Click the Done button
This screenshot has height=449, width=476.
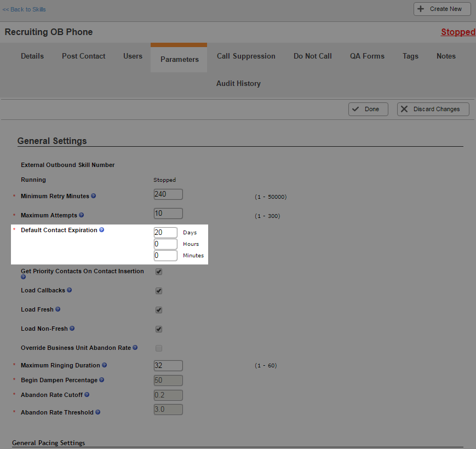tap(368, 109)
